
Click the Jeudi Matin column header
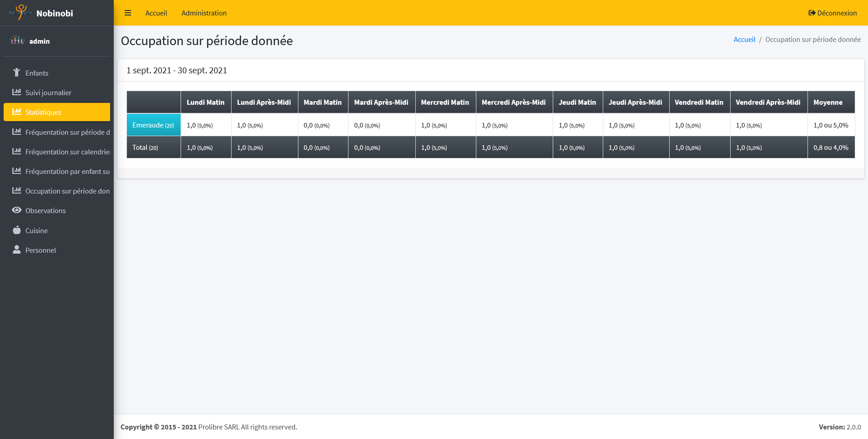[x=578, y=102]
